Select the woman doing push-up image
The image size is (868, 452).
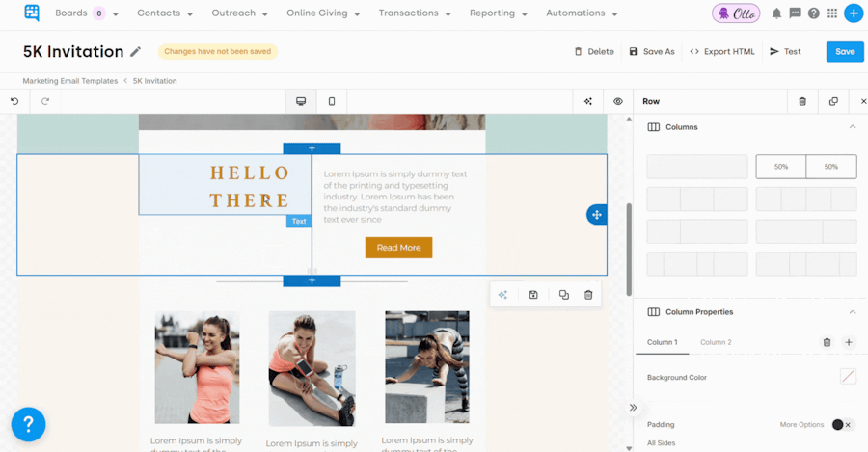point(427,367)
